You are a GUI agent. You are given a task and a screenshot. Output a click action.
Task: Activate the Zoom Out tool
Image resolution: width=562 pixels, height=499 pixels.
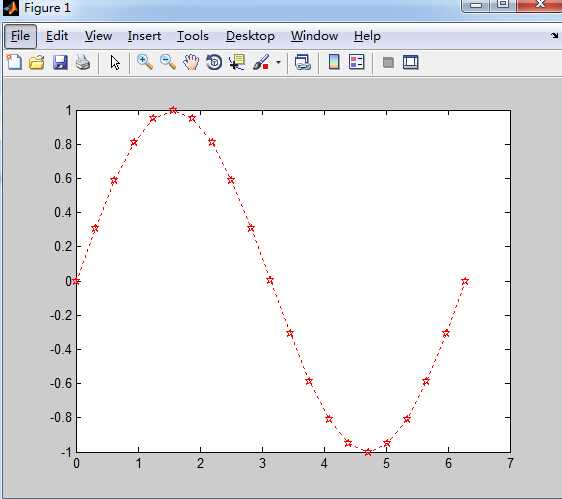(x=168, y=62)
